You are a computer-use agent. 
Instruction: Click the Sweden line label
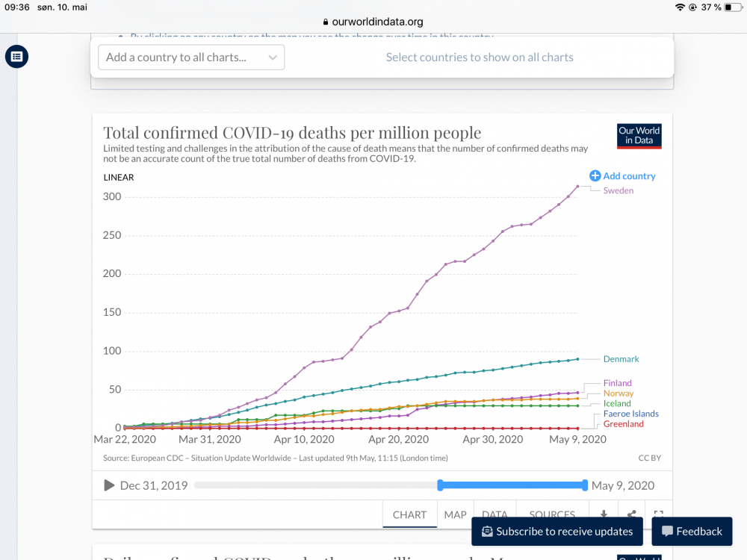618,191
